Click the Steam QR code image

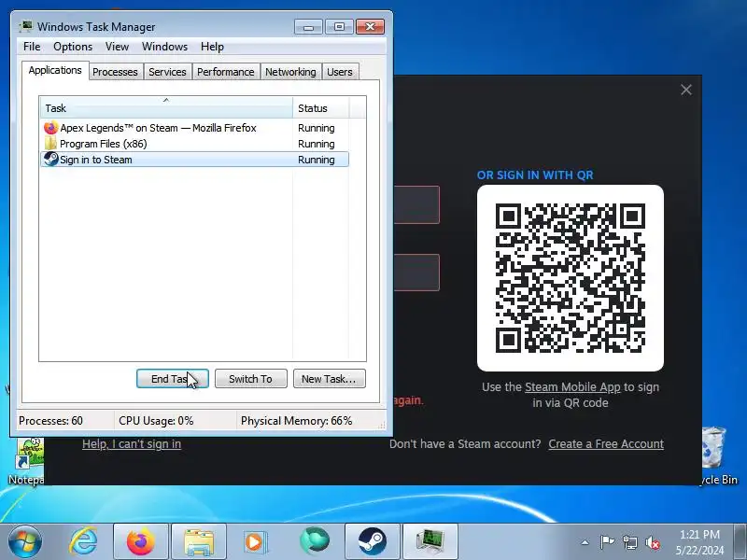(x=571, y=278)
